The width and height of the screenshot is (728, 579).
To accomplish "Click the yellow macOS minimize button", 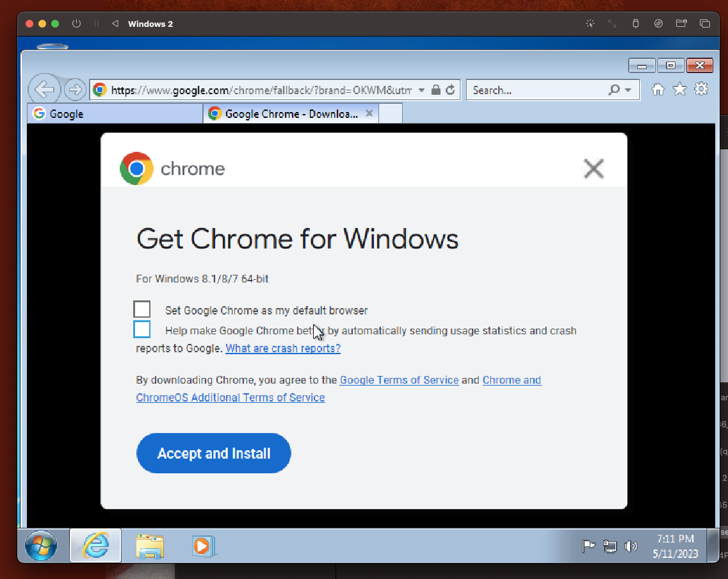I will coord(42,24).
